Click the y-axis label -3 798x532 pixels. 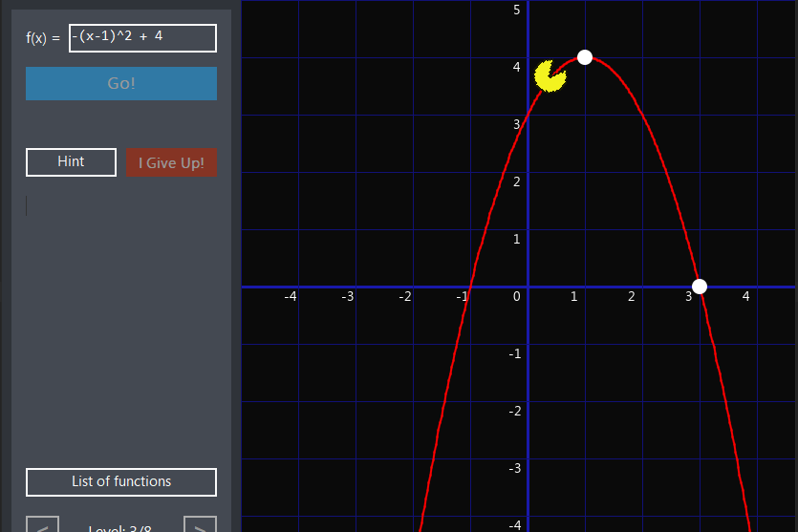514,468
